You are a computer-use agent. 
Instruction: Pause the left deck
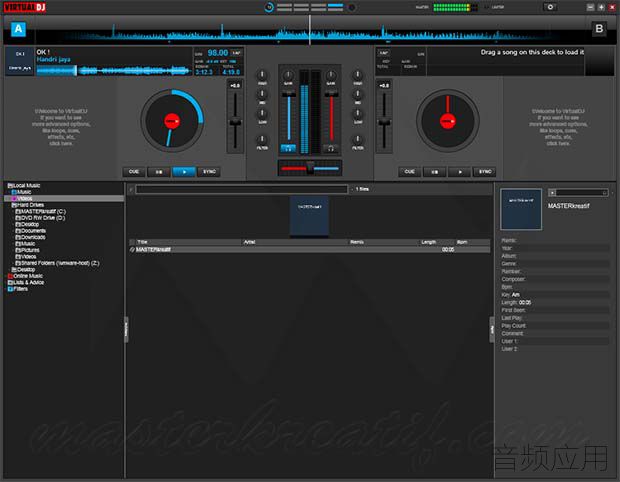coord(159,172)
